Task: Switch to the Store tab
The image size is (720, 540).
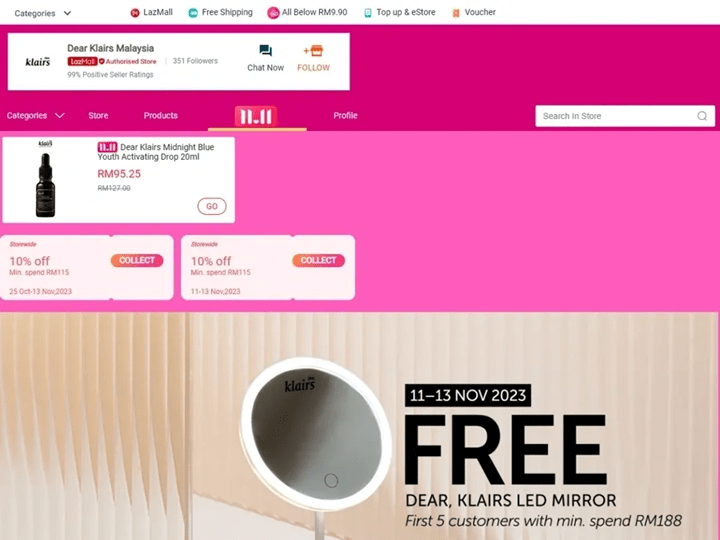Action: 98,115
